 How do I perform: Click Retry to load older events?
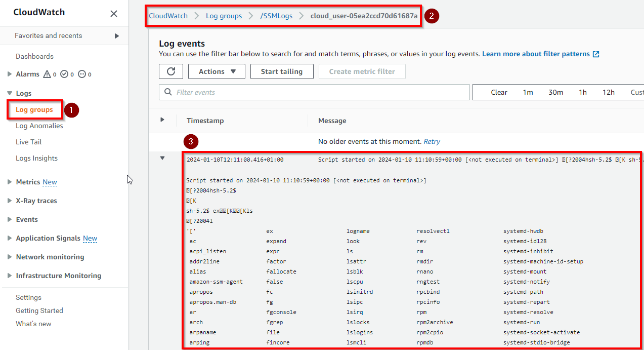coord(432,141)
